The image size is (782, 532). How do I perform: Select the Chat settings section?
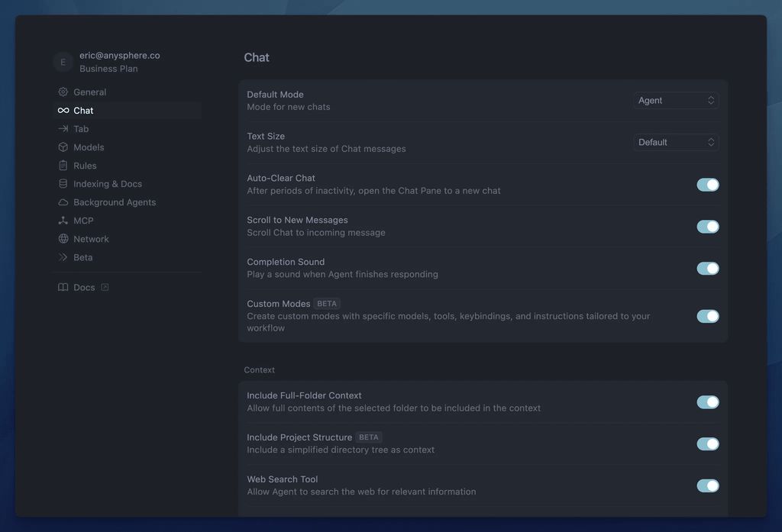click(83, 111)
